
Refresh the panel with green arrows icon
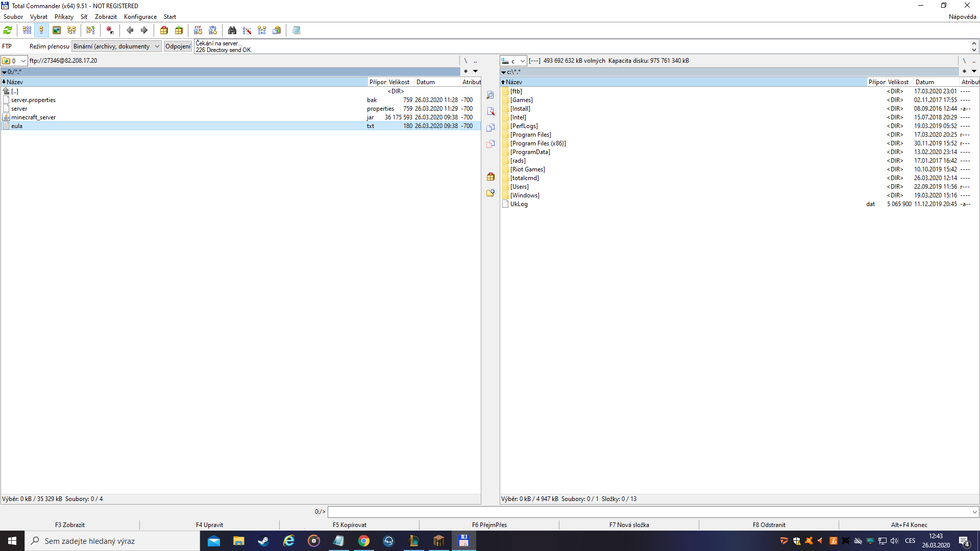[x=8, y=30]
